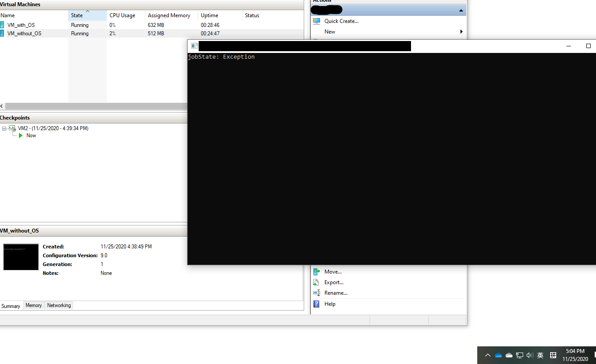Open the volume control in the tray

(x=529, y=355)
